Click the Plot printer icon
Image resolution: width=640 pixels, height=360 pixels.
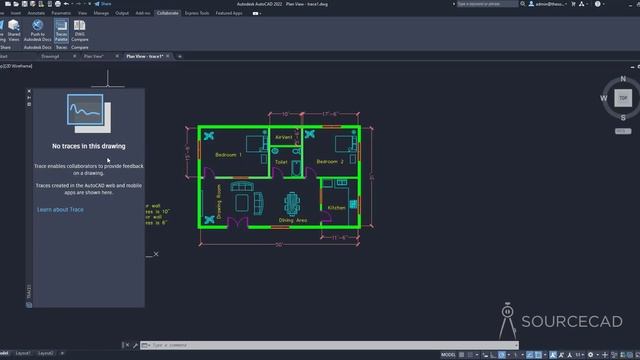pos(58,4)
